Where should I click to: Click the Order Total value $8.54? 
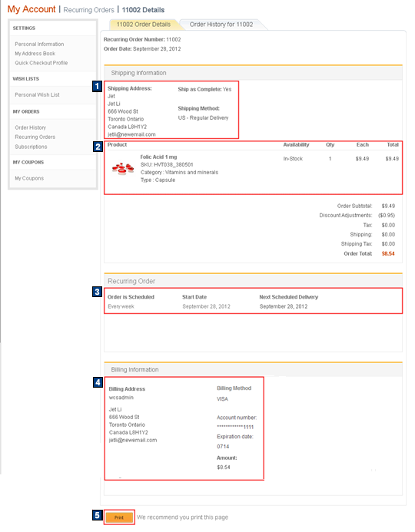click(x=388, y=253)
